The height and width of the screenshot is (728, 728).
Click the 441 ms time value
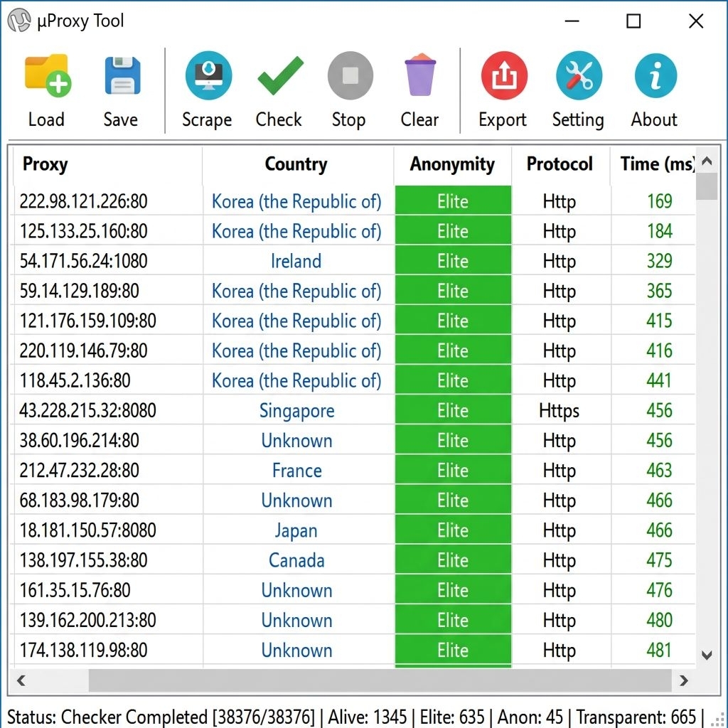pyautogui.click(x=660, y=381)
